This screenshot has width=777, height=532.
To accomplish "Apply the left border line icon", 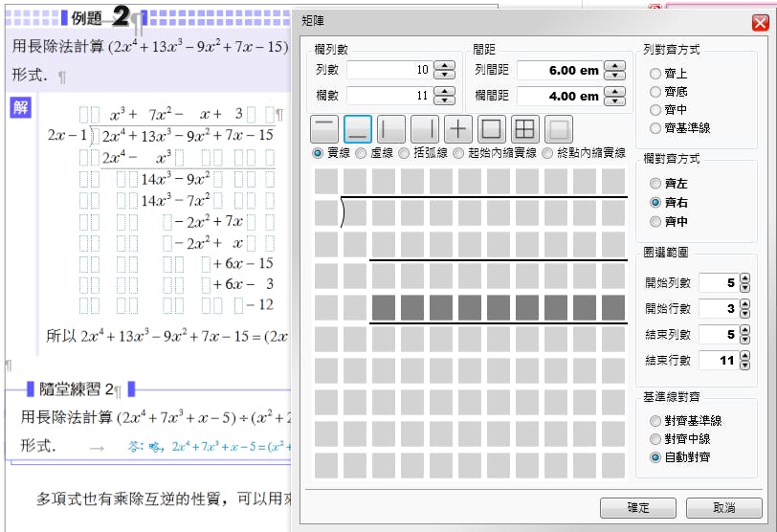I will (391, 129).
